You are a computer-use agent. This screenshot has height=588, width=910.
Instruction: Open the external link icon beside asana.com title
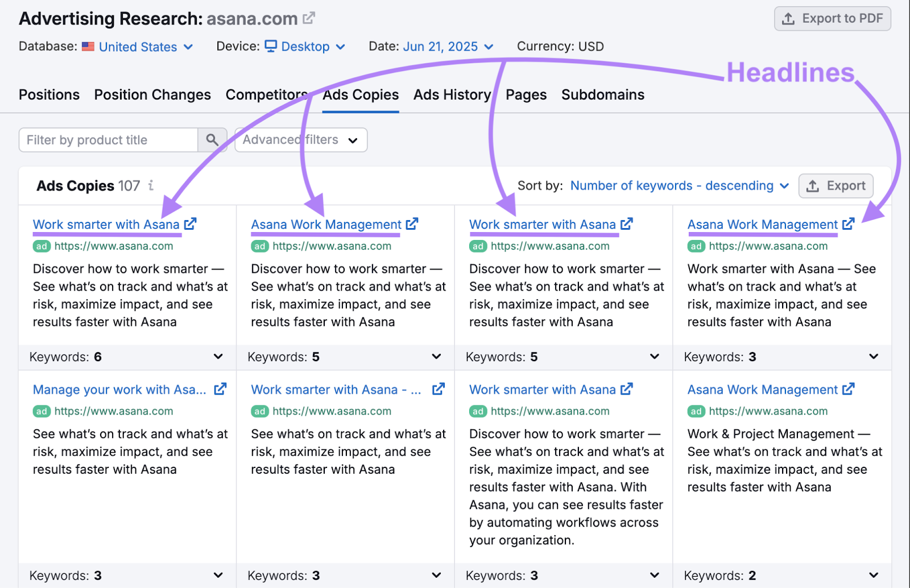[308, 18]
